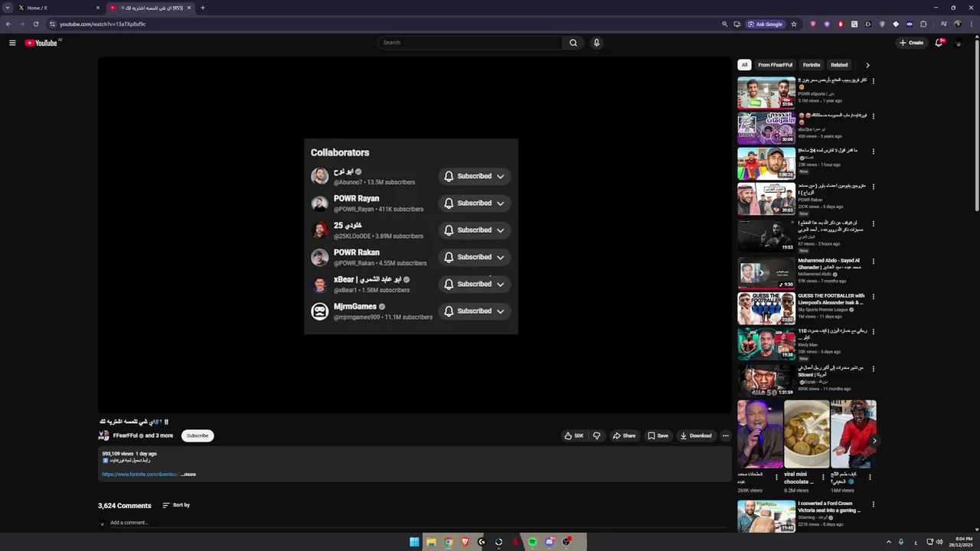Image resolution: width=980 pixels, height=551 pixels.
Task: Open more actions menu beside Download
Action: click(x=726, y=436)
